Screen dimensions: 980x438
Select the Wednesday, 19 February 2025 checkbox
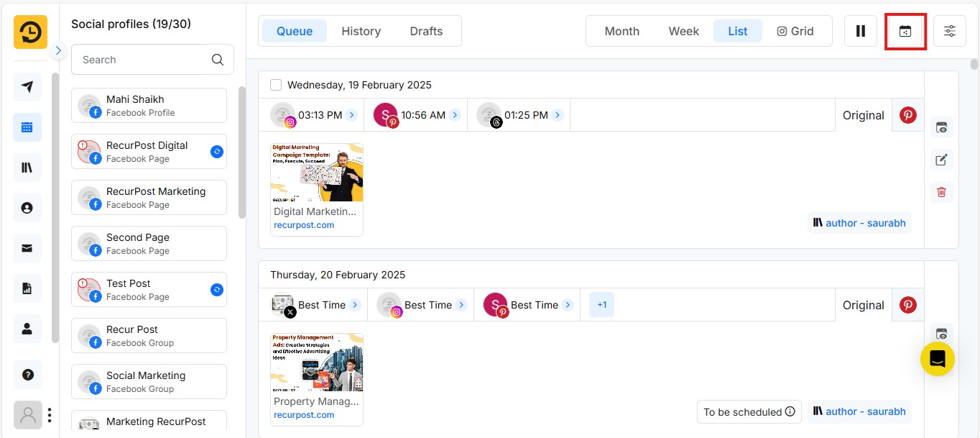coord(276,84)
